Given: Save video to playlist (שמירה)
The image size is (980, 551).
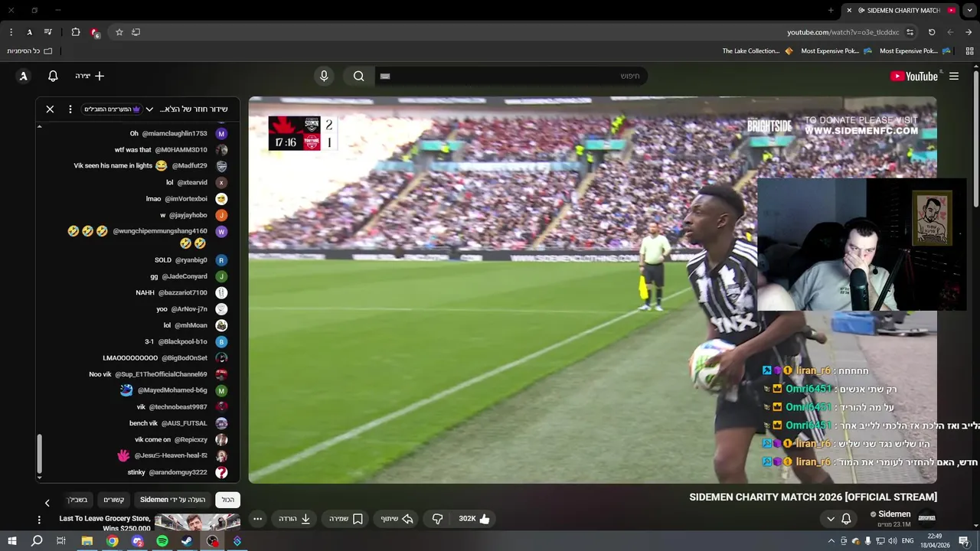Looking at the screenshot, I should tap(346, 519).
